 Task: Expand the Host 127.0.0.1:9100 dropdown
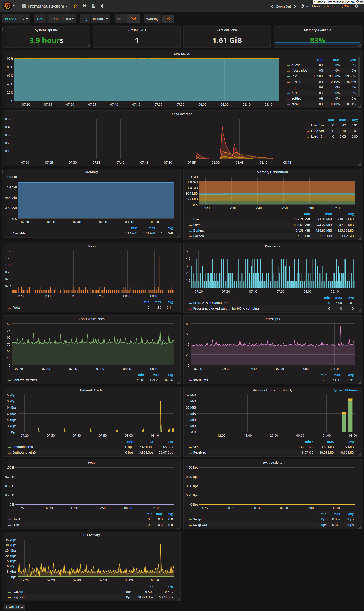62,19
